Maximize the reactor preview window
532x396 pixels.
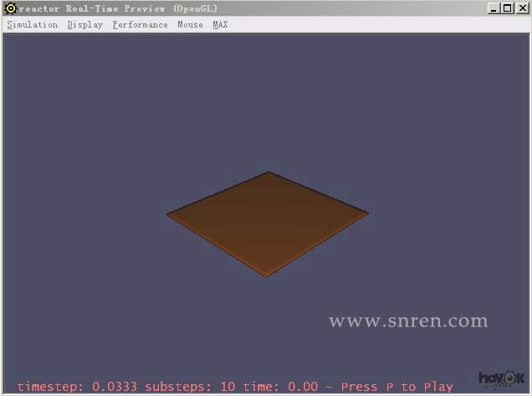pyautogui.click(x=507, y=8)
